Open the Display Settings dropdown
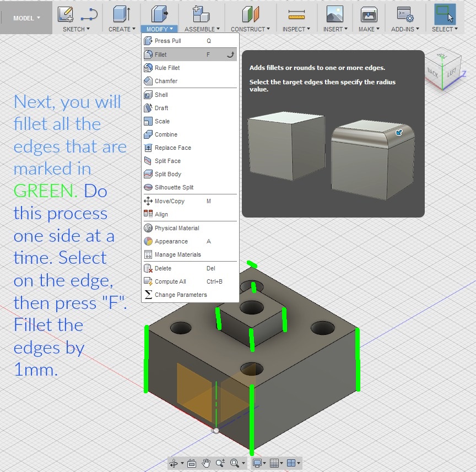Viewport: 476px width, 472px height. pyautogui.click(x=259, y=463)
